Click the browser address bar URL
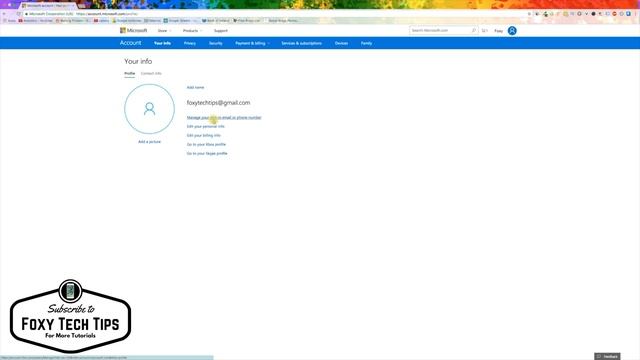The image size is (640, 360). [107, 14]
